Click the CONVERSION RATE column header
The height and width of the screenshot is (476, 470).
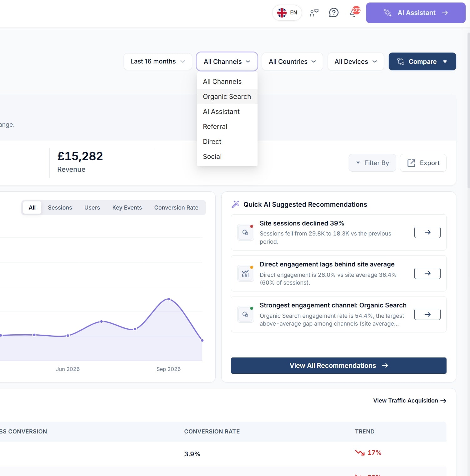(212, 432)
